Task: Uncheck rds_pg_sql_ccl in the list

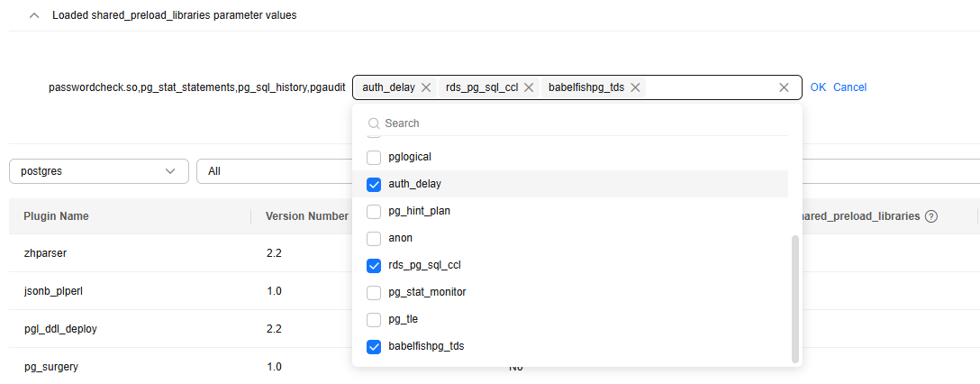Action: [374, 265]
